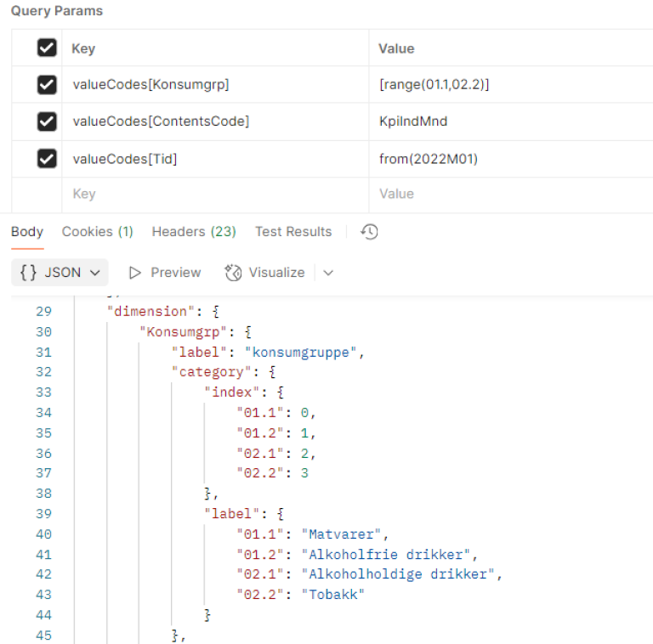Expand the chevron next to Visualize
This screenshot has height=644, width=653.
tap(328, 273)
